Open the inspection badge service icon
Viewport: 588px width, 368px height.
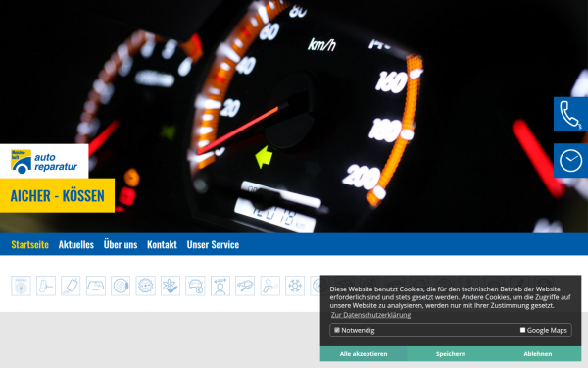click(21, 286)
